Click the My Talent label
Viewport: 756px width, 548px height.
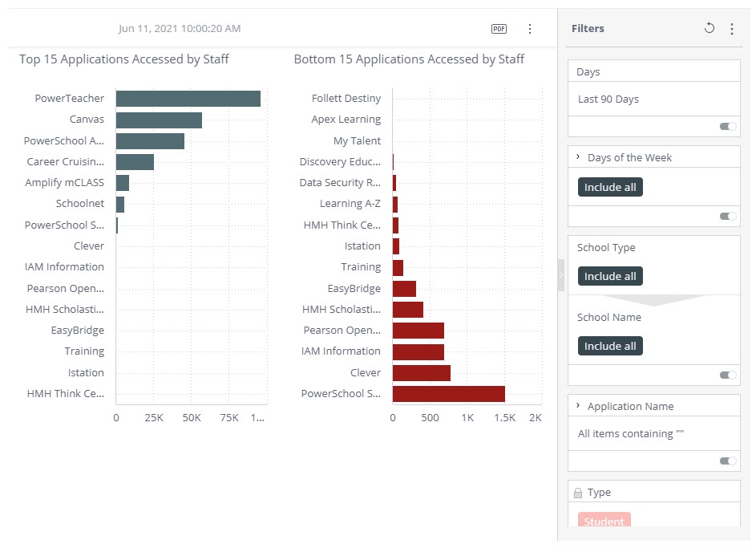tap(358, 141)
